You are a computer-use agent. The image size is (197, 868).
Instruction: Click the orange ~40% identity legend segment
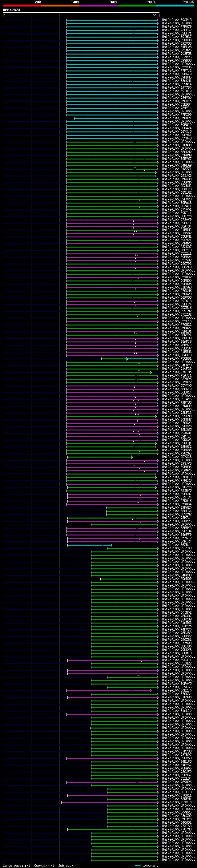click(60, 6)
